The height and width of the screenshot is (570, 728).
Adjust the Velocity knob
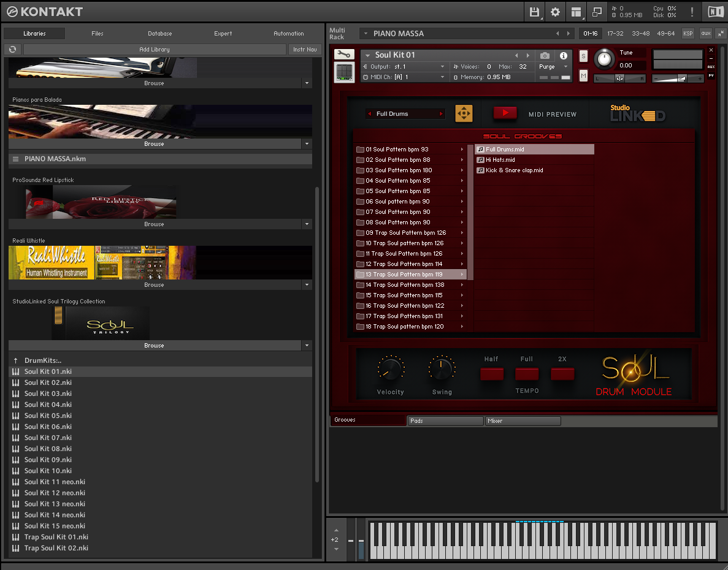391,369
